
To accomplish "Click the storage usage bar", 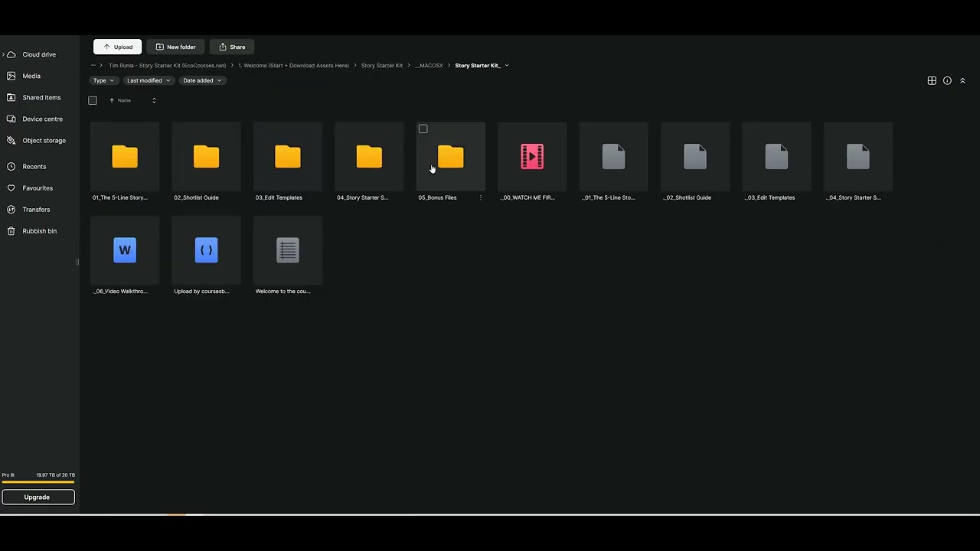I will (x=38, y=482).
